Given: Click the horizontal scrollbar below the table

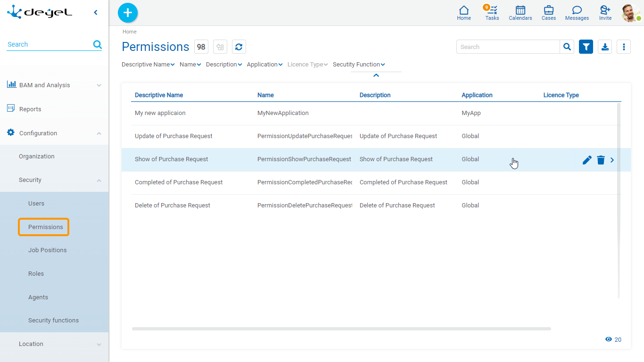Looking at the screenshot, I should (341, 329).
